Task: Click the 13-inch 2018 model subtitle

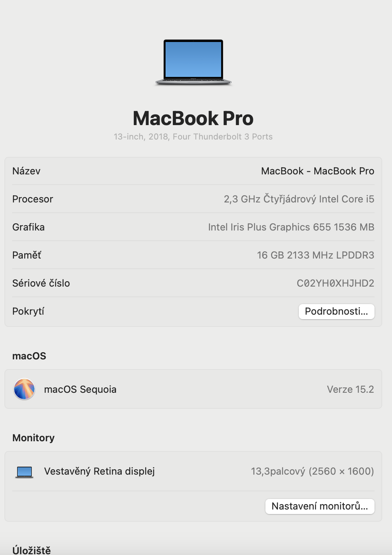Action: point(193,136)
